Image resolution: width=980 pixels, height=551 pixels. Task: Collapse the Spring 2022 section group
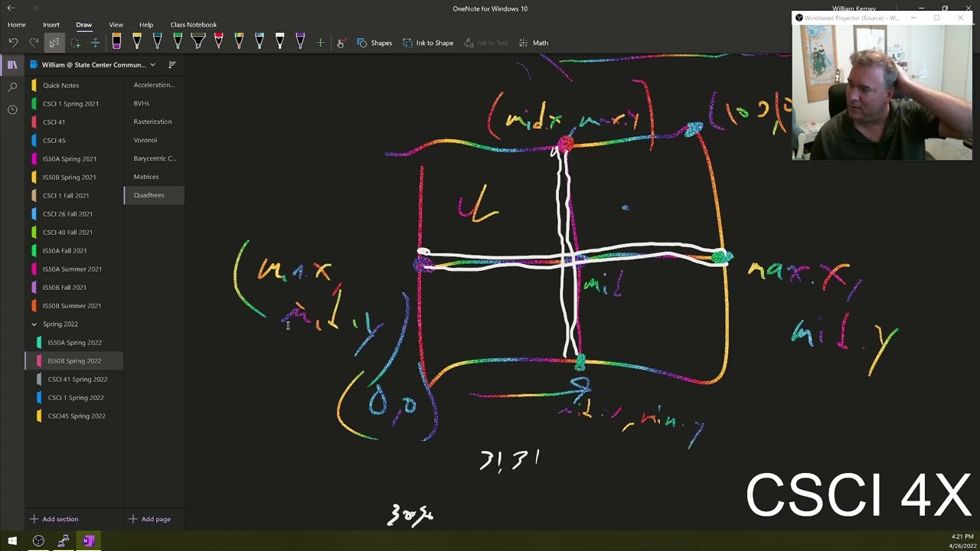34,324
